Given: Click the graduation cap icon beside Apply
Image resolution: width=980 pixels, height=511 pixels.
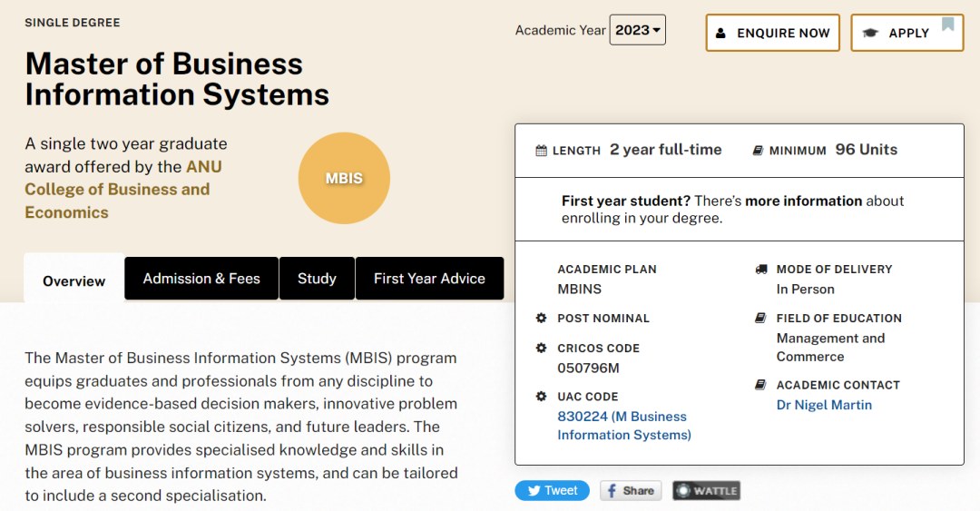Looking at the screenshot, I should [x=870, y=34].
